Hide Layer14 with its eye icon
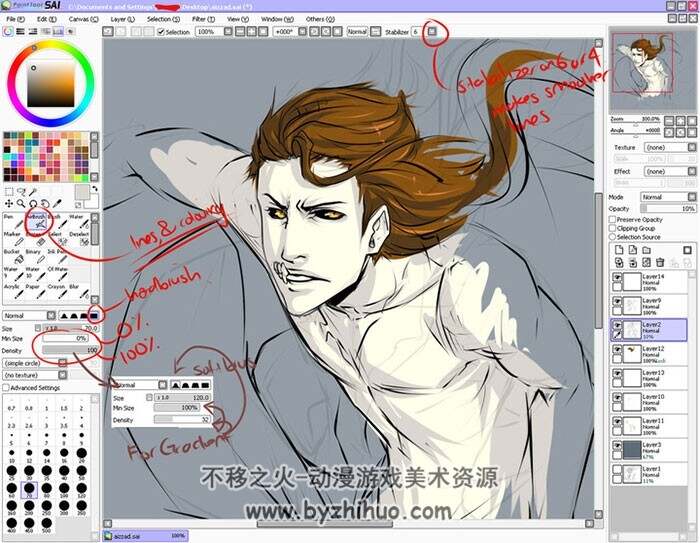Viewport: 700px width, 543px height. click(617, 277)
